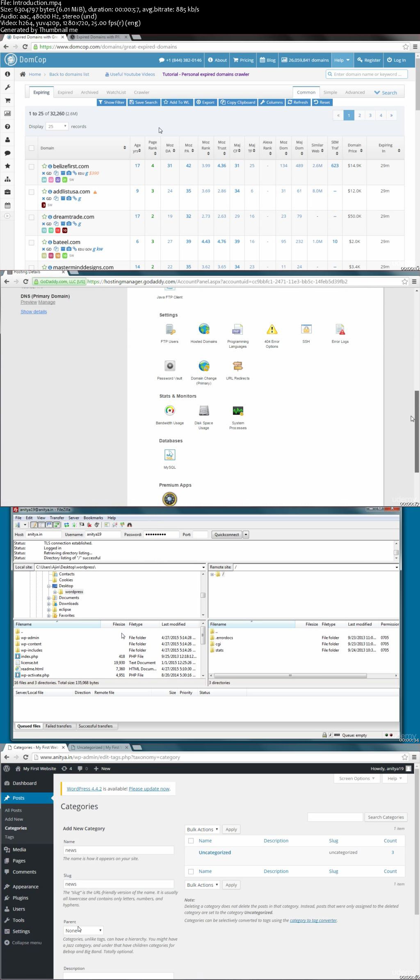Image resolution: width=420 pixels, height=980 pixels.
Task: Open the 404 Error Options icon
Action: 272,329
